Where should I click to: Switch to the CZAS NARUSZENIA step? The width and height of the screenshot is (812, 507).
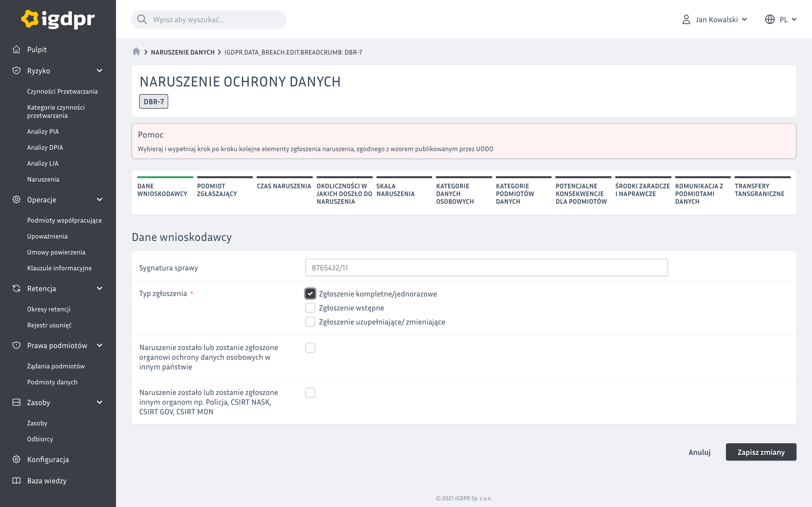coord(284,186)
